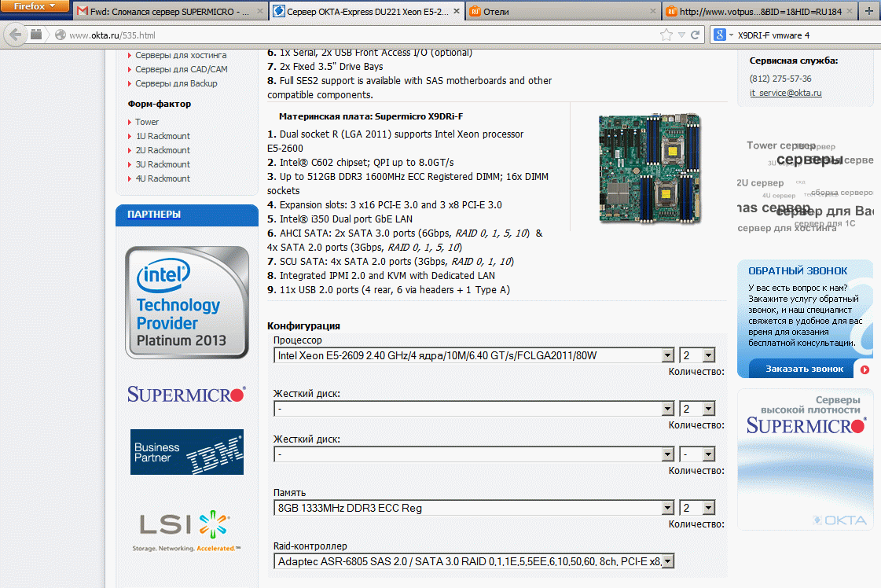This screenshot has height=588, width=881.
Task: Open the memory quantity dropdown showing 2
Action: [x=697, y=508]
